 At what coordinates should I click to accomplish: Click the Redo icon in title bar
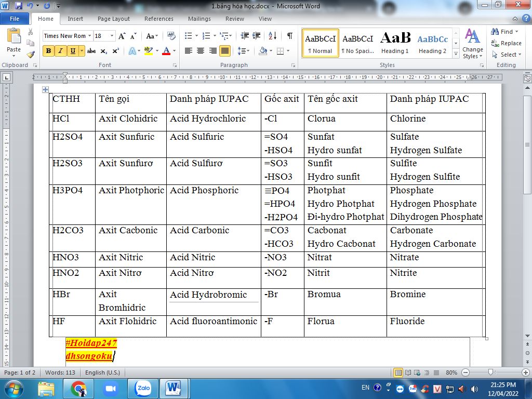pyautogui.click(x=47, y=6)
